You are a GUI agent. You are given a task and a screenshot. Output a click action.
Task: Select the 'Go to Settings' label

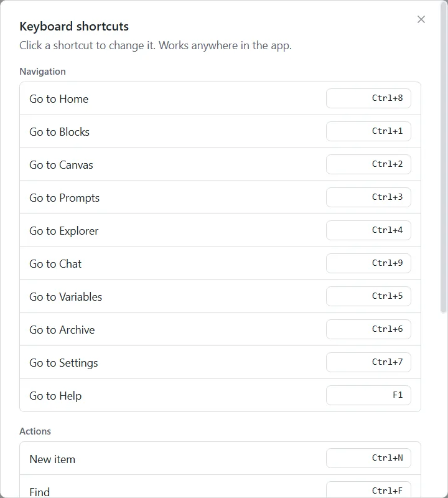point(63,364)
